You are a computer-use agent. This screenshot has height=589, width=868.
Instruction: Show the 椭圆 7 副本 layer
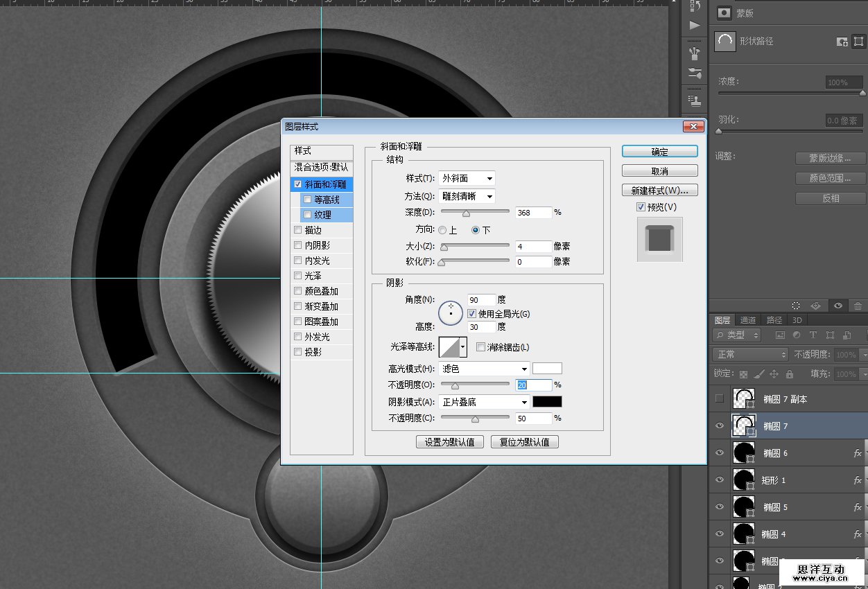[720, 398]
